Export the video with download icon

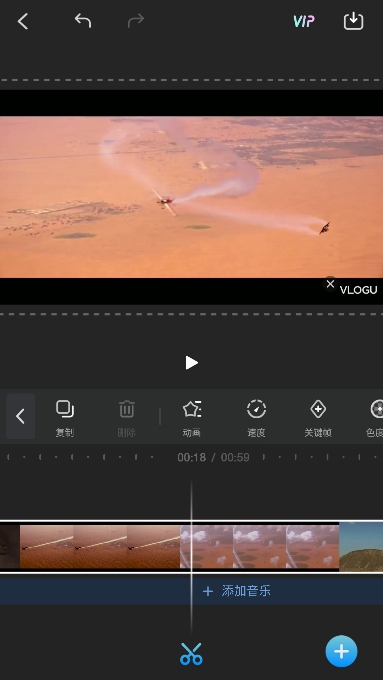pyautogui.click(x=354, y=21)
